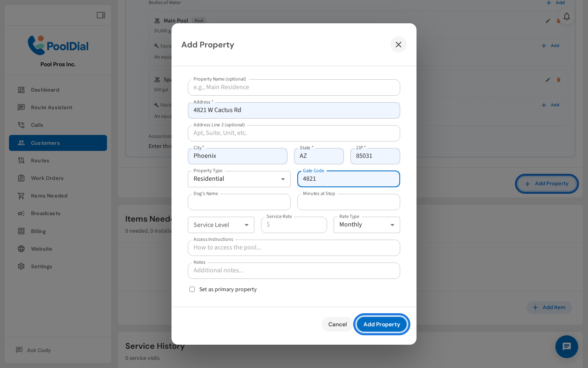Click the Billing receipt icon
Image resolution: width=588 pixels, height=368 pixels.
[x=21, y=231]
